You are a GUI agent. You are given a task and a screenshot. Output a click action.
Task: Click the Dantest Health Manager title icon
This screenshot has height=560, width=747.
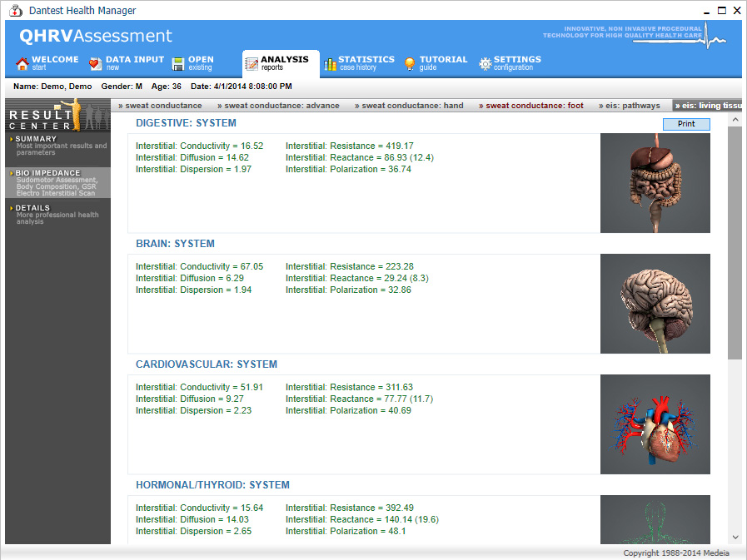(16, 11)
